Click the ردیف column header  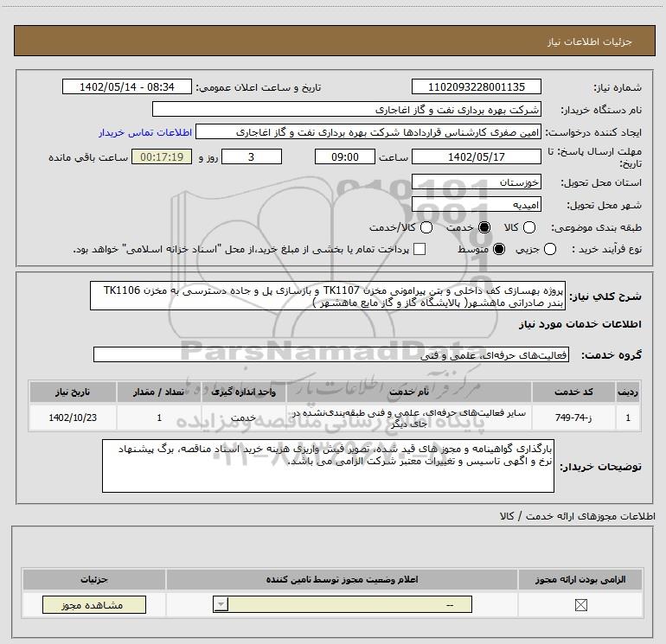tap(628, 392)
